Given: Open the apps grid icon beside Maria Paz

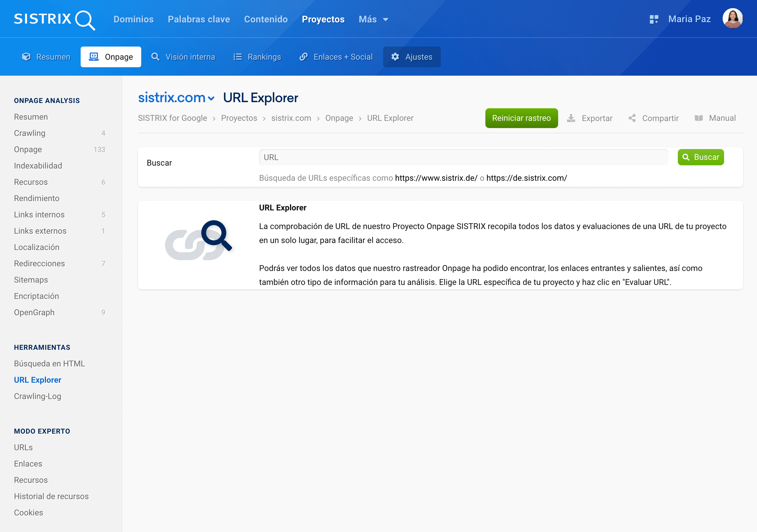Looking at the screenshot, I should [x=653, y=19].
